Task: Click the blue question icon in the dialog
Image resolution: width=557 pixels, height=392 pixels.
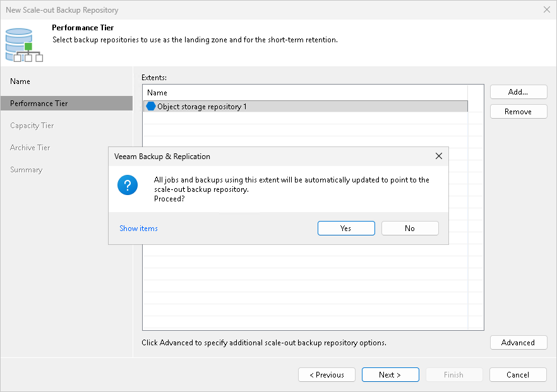Action: click(x=128, y=185)
